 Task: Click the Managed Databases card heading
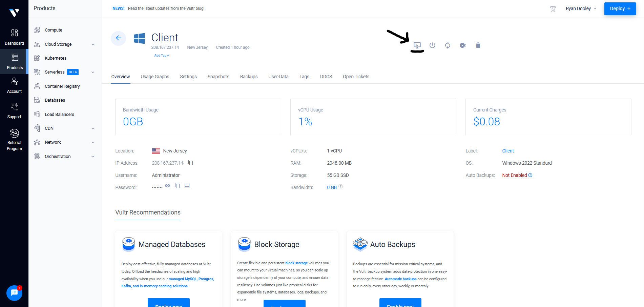click(172, 244)
